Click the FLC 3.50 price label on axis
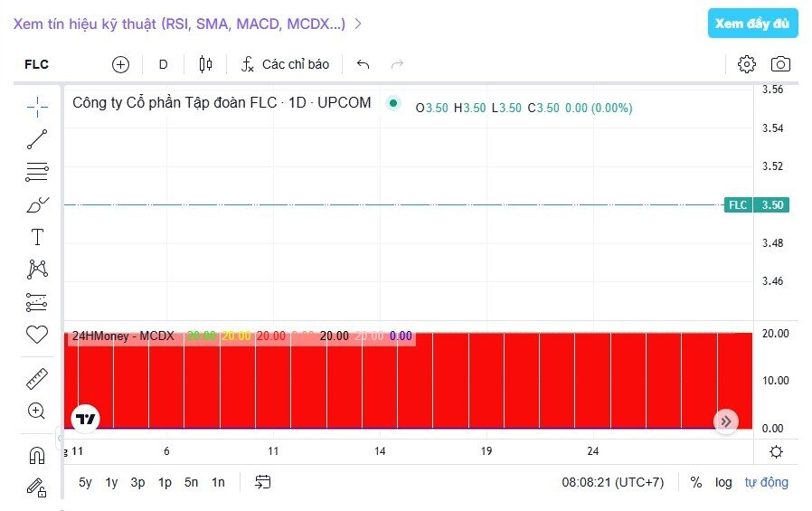 757,205
